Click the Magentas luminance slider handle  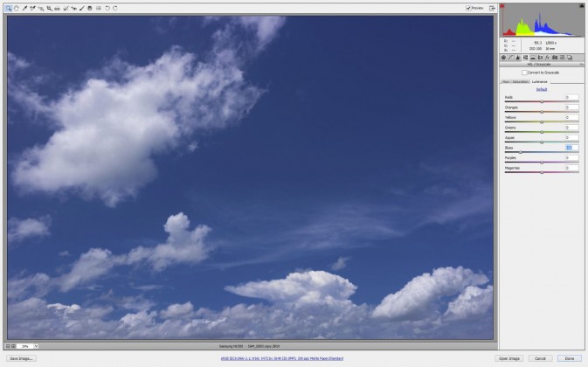click(x=542, y=172)
